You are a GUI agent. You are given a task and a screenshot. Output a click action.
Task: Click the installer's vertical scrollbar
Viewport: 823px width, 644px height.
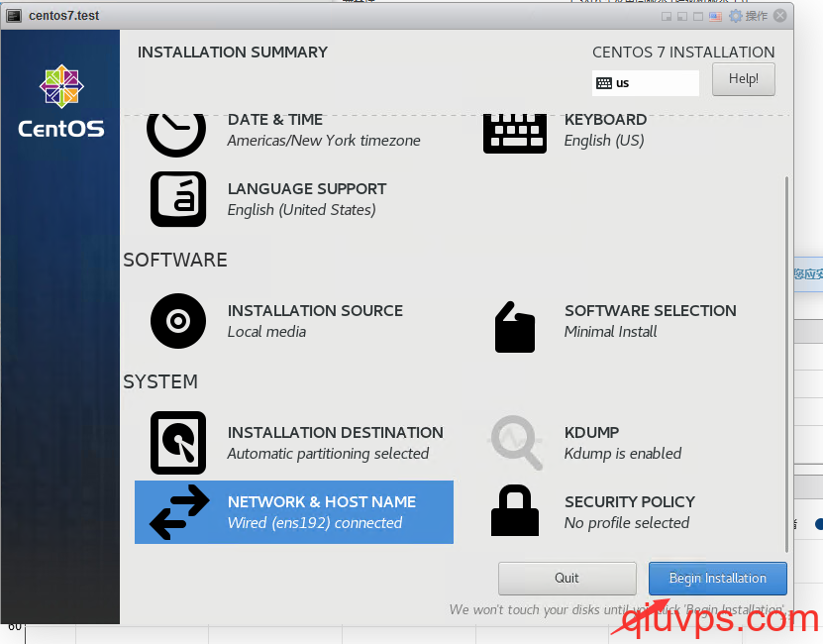(786, 365)
